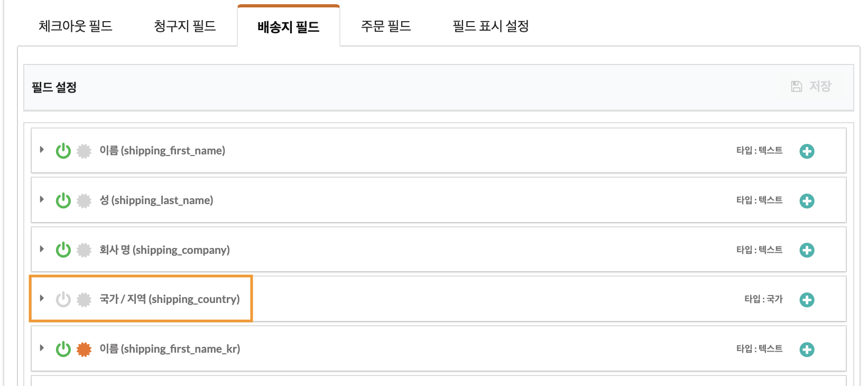
Task: Expand the 국가 / 지역 (shipping_country) row
Action: coord(42,298)
